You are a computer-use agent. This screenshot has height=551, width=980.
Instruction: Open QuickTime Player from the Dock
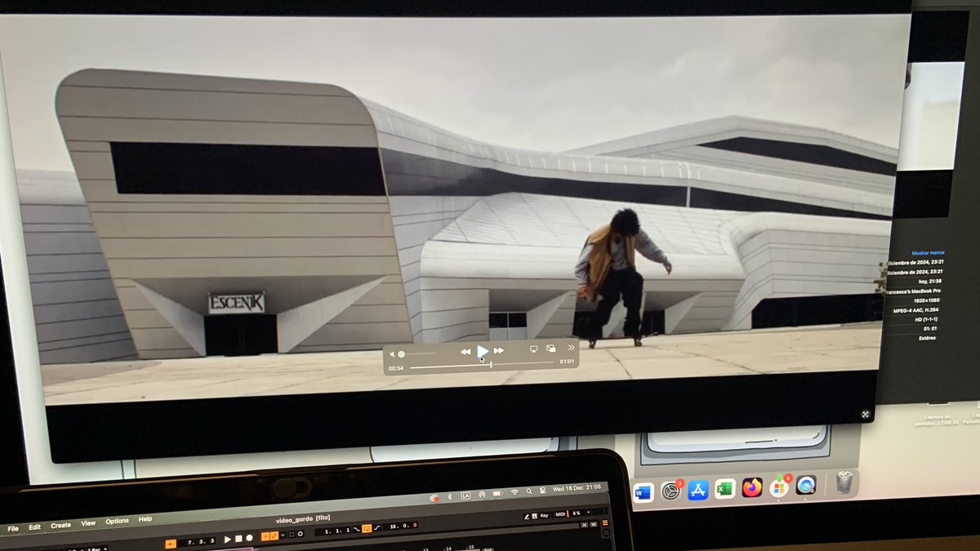[806, 485]
